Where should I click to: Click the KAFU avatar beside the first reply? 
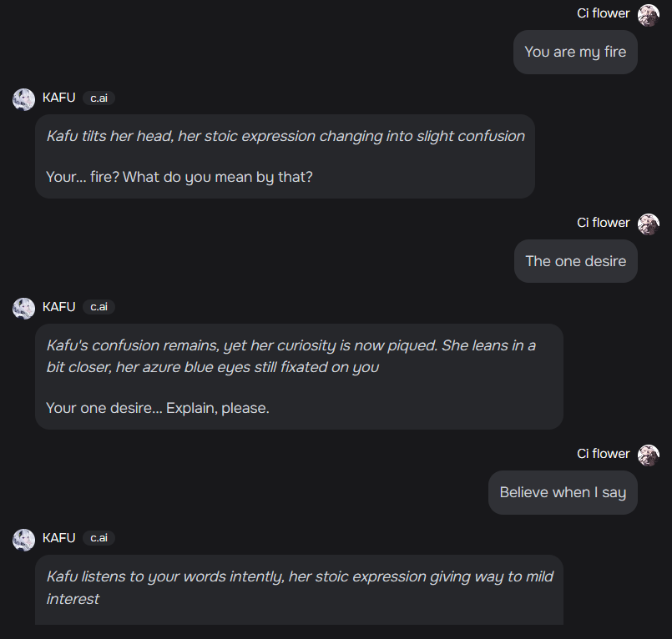23,98
